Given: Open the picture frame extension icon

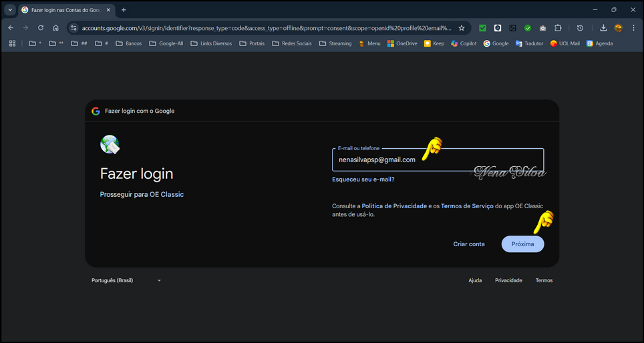Looking at the screenshot, I should 512,28.
